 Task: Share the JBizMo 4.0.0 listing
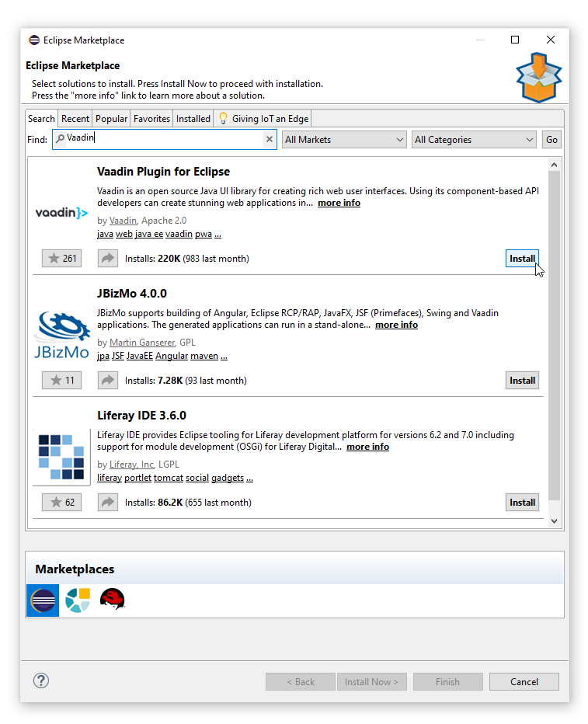tap(107, 380)
